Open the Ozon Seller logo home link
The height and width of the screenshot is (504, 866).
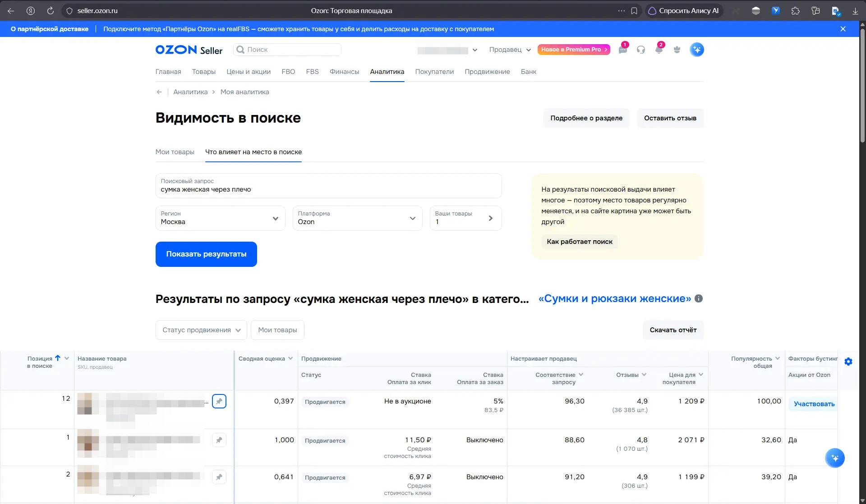tap(189, 50)
